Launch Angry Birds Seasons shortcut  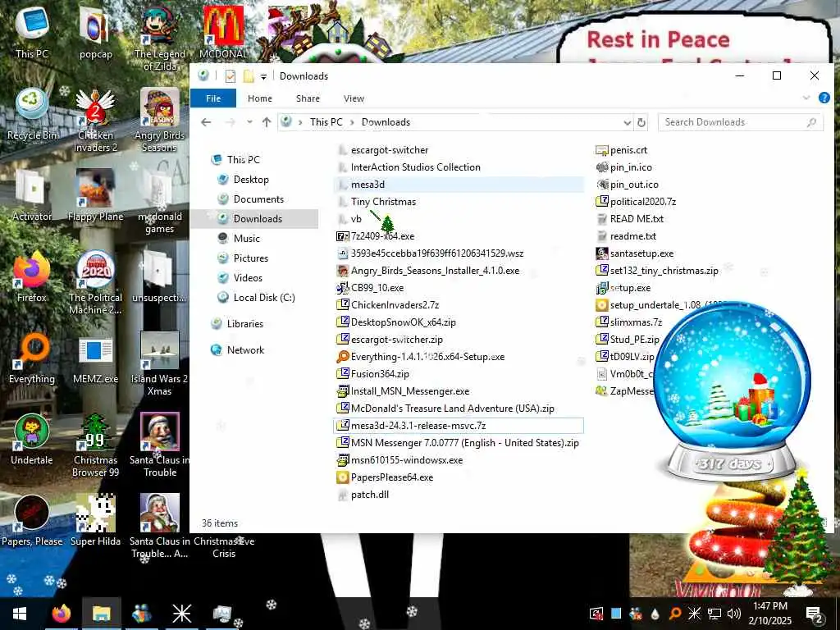coord(160,121)
